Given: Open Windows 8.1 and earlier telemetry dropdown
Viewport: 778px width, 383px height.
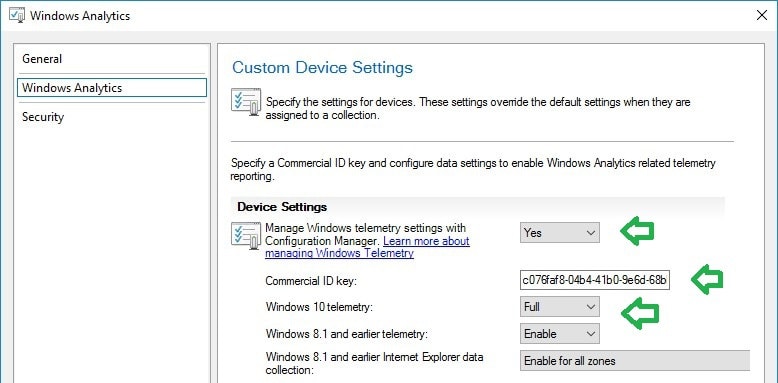Looking at the screenshot, I should 559,334.
